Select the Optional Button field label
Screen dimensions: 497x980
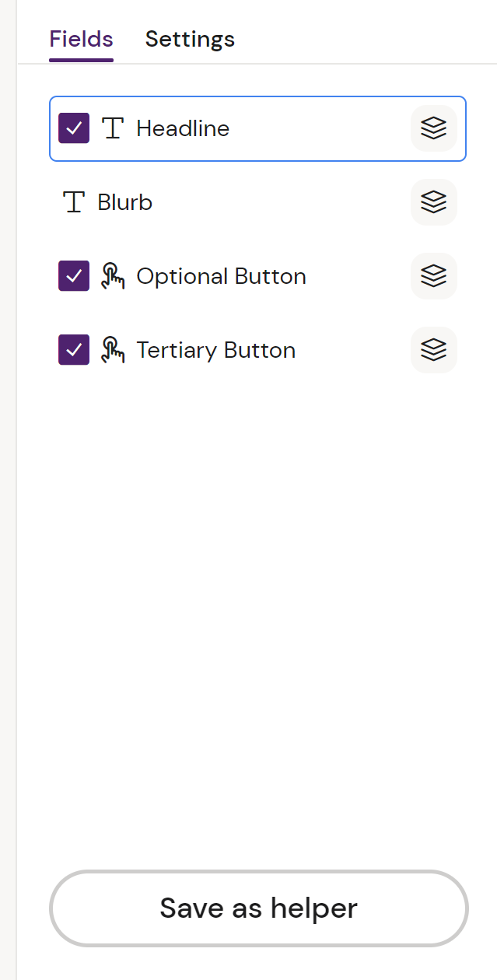pyautogui.click(x=221, y=276)
